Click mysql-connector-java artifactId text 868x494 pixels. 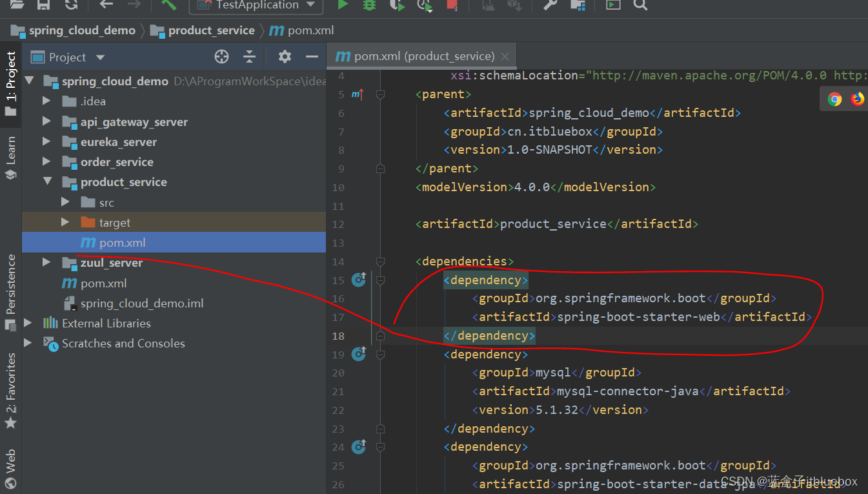point(628,391)
